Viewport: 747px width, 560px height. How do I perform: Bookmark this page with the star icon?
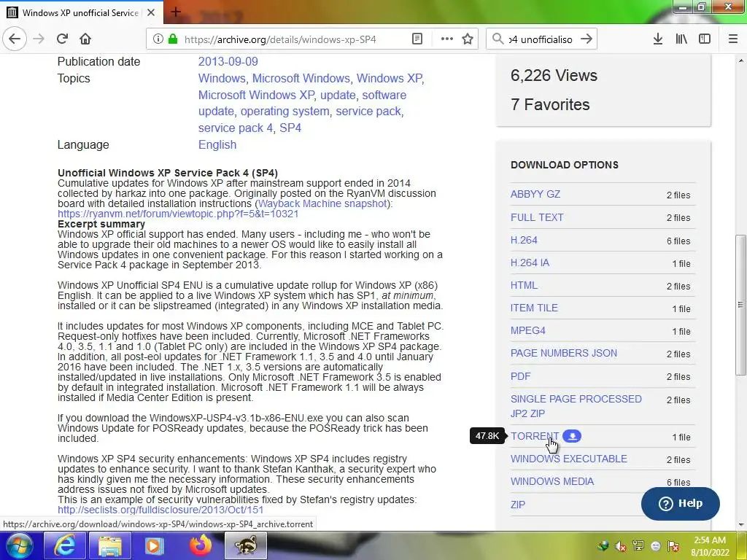coord(468,39)
